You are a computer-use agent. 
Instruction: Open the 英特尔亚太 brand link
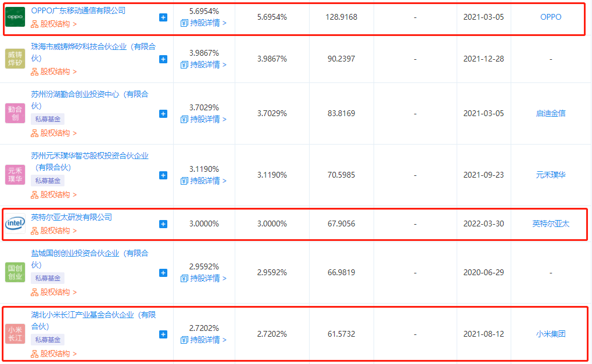coord(551,224)
